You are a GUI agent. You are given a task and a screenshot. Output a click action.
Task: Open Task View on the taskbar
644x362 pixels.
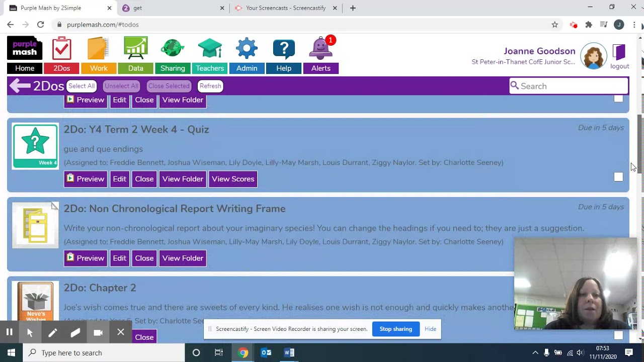point(219,352)
